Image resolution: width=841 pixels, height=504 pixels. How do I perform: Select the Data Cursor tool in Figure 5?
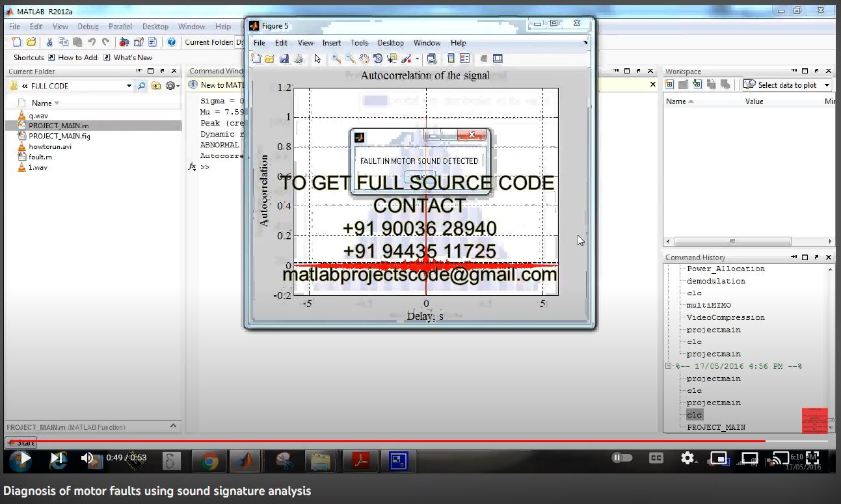(x=392, y=59)
